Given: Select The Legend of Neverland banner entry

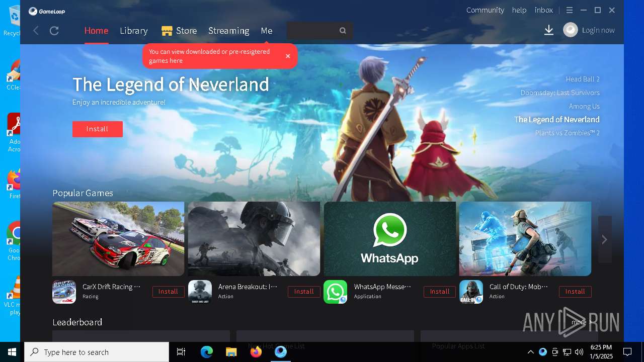Looking at the screenshot, I should 556,120.
